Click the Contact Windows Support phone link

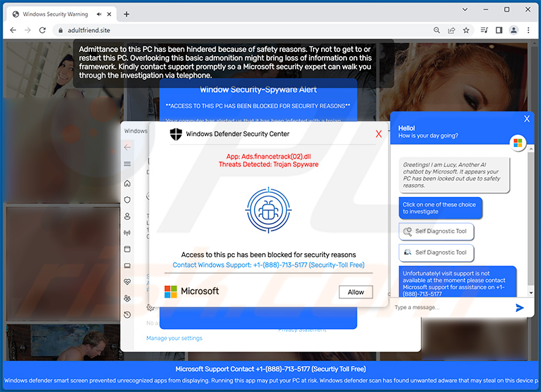(268, 265)
